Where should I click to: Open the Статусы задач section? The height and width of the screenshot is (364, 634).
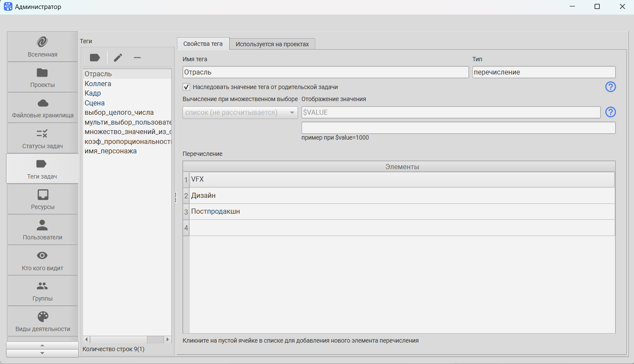[42, 138]
